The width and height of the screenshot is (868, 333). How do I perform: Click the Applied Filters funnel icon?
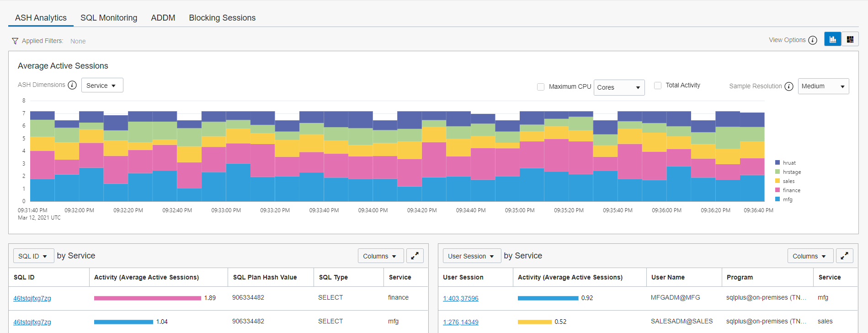tap(15, 41)
